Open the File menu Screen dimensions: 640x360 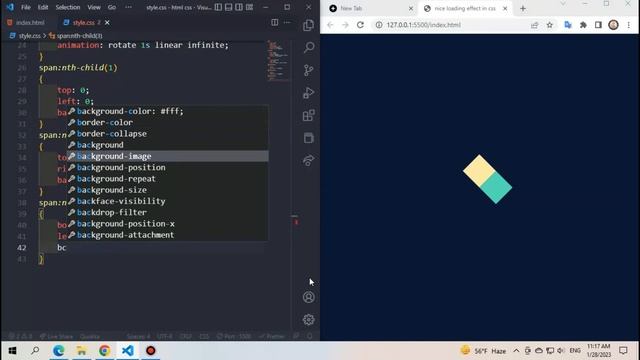(x=26, y=7)
